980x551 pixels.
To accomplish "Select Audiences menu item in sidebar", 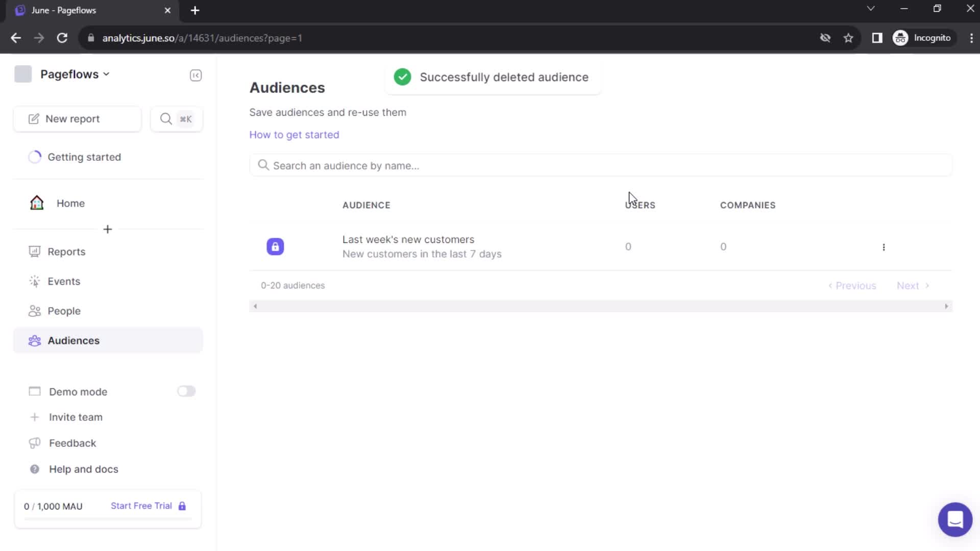I will (x=73, y=340).
